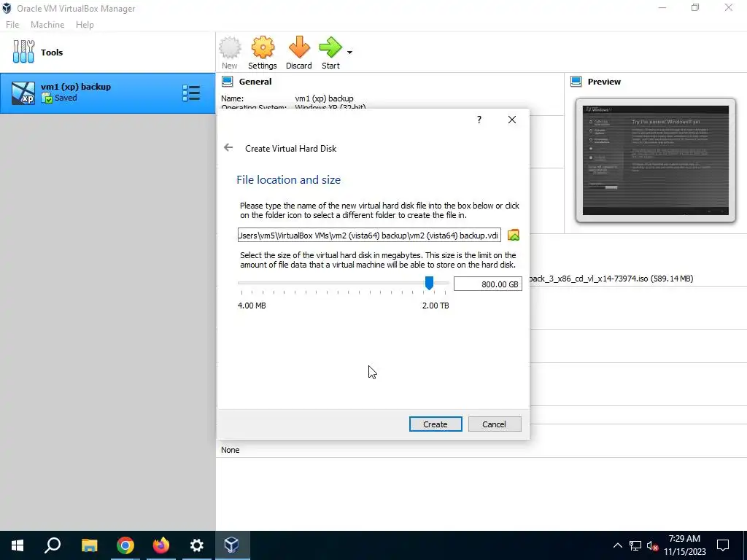Click the iso file name text (589.14 MB)
Screen dimensions: 747x560
tap(611, 279)
